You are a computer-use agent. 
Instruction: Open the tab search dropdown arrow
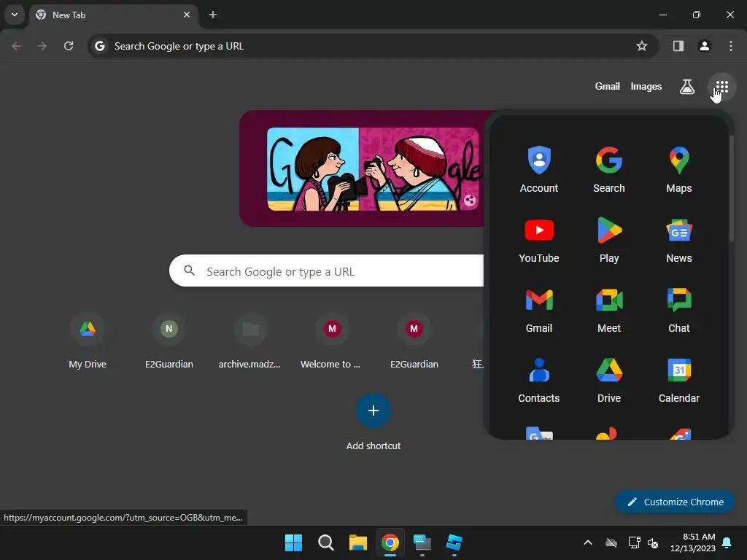(x=15, y=15)
